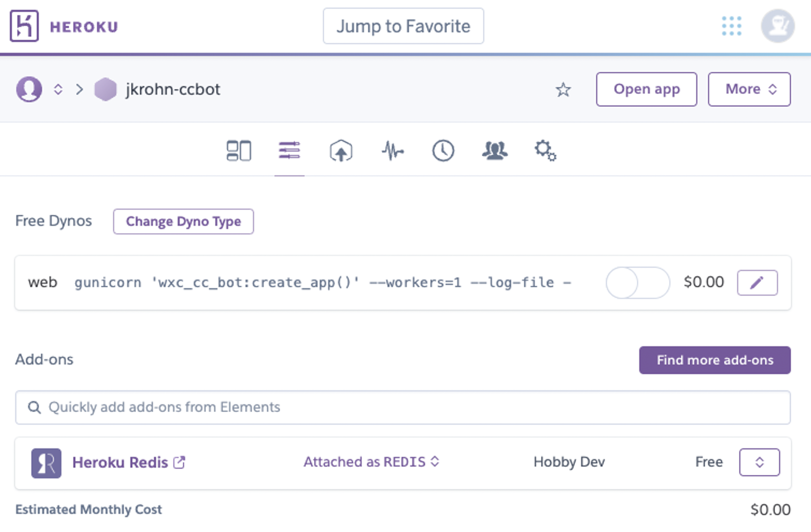Go to the Deploy tab icon
The width and height of the screenshot is (811, 532).
(x=341, y=151)
